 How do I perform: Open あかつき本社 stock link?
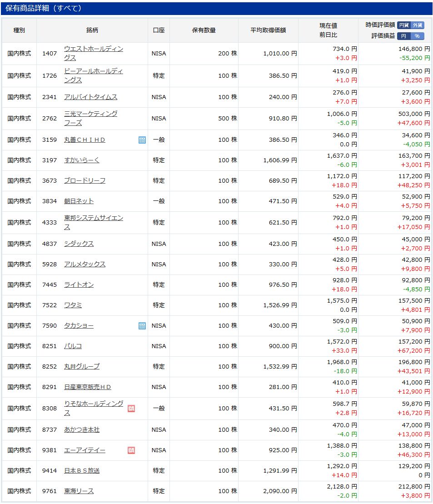pos(82,430)
